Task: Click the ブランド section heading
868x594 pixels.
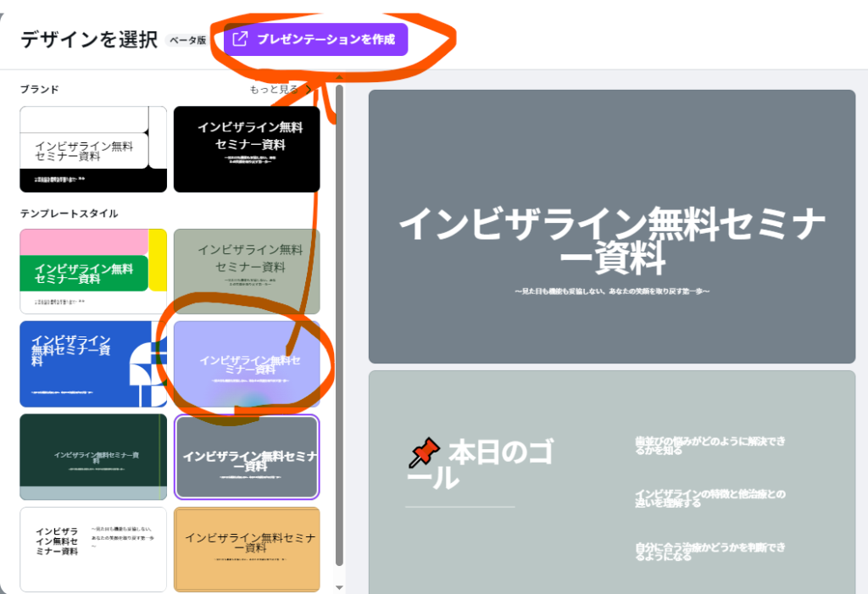Action: [x=39, y=89]
